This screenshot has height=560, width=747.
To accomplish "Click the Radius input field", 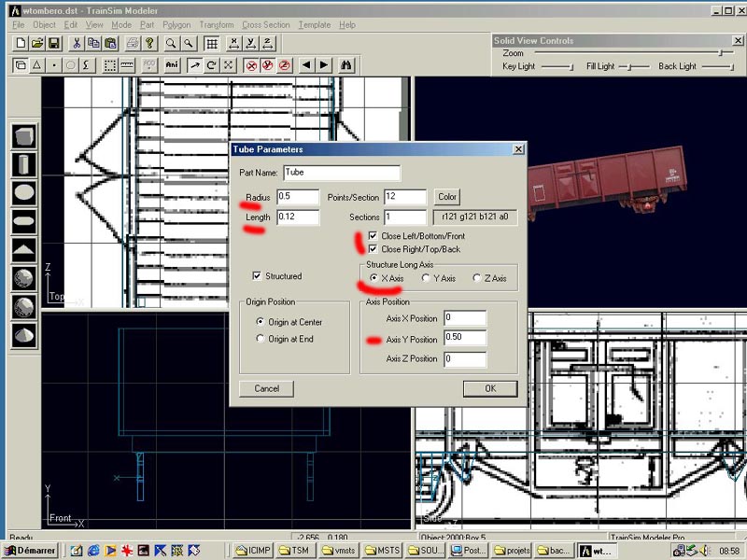I will pyautogui.click(x=298, y=197).
